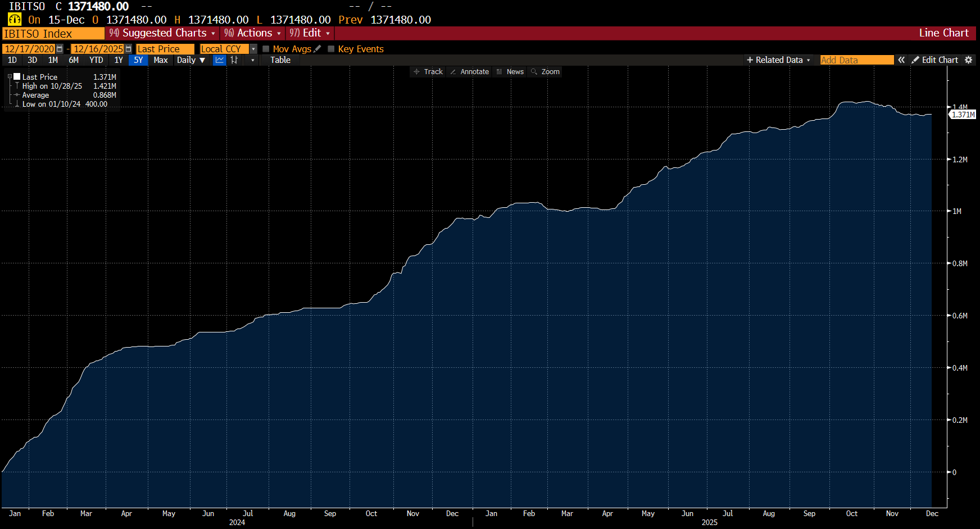Open the Edit dropdown menu
This screenshot has height=529, width=980.
pos(310,33)
